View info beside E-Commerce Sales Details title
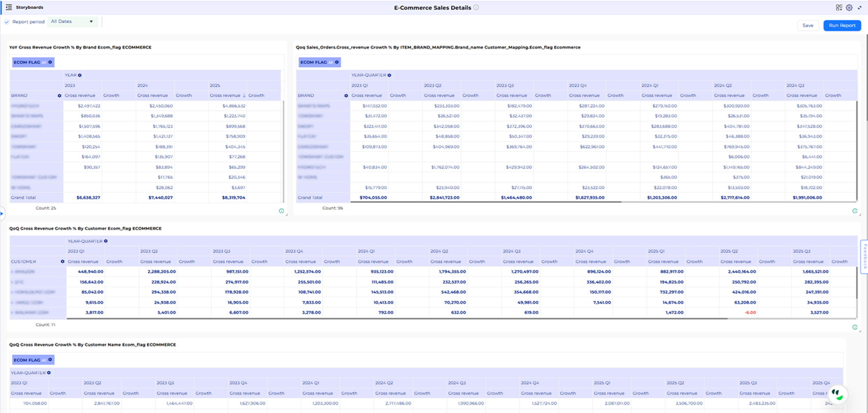The image size is (868, 413). (477, 7)
